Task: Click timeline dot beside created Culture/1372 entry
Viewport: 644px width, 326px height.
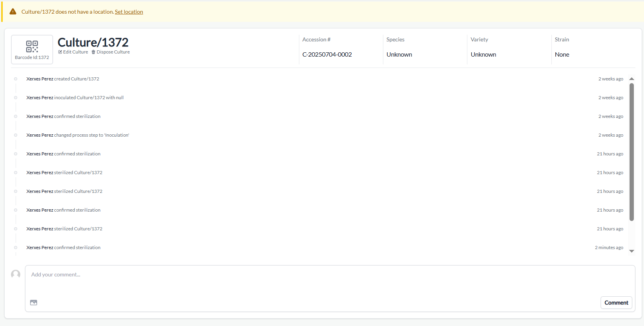Action: pyautogui.click(x=16, y=79)
